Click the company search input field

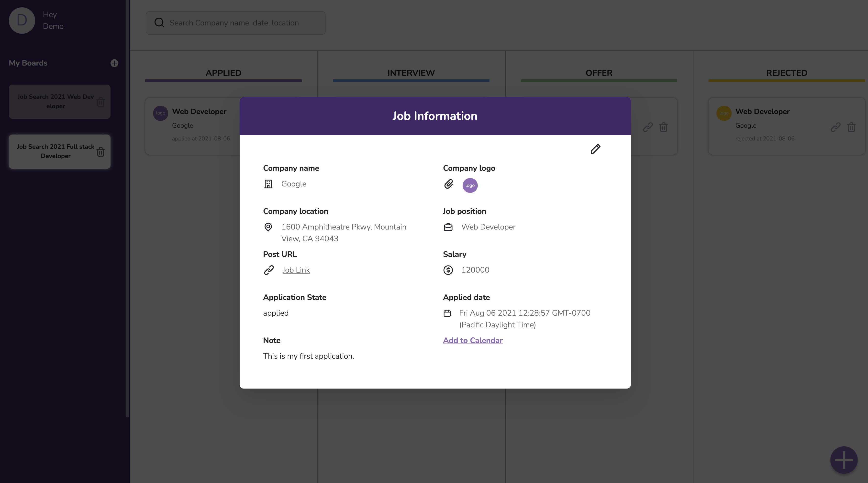[x=235, y=23]
